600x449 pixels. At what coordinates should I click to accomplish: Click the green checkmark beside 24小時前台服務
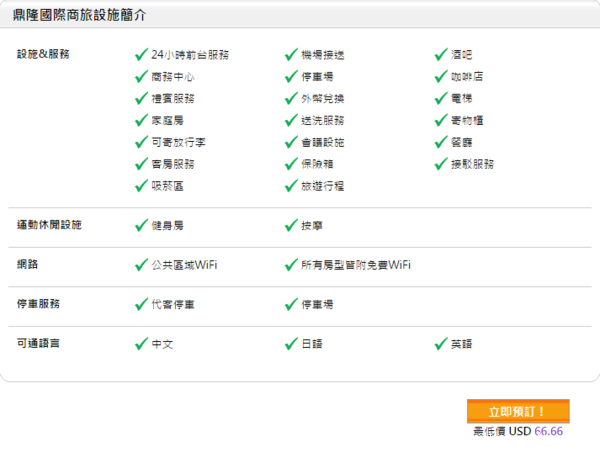click(x=141, y=54)
